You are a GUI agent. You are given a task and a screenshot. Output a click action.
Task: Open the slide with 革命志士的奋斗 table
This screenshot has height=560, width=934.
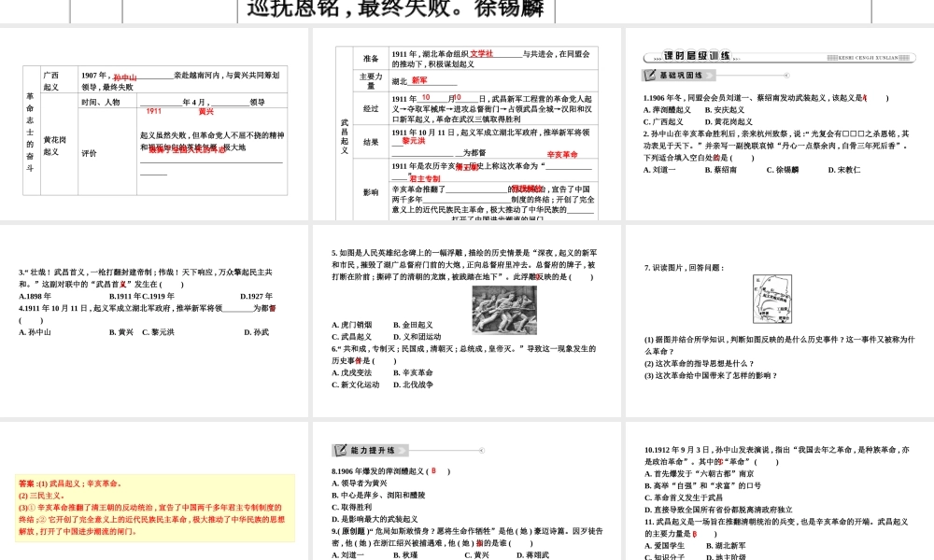tap(154, 124)
